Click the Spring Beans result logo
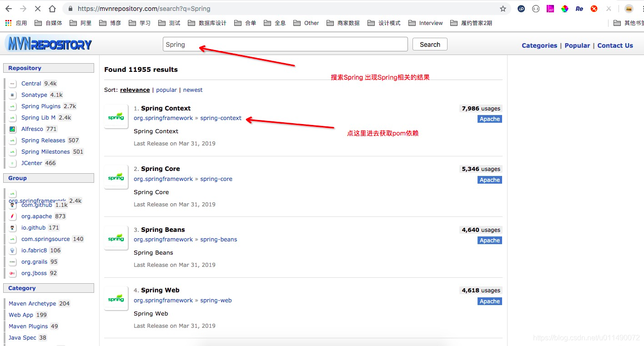644x346 pixels. [x=116, y=238]
